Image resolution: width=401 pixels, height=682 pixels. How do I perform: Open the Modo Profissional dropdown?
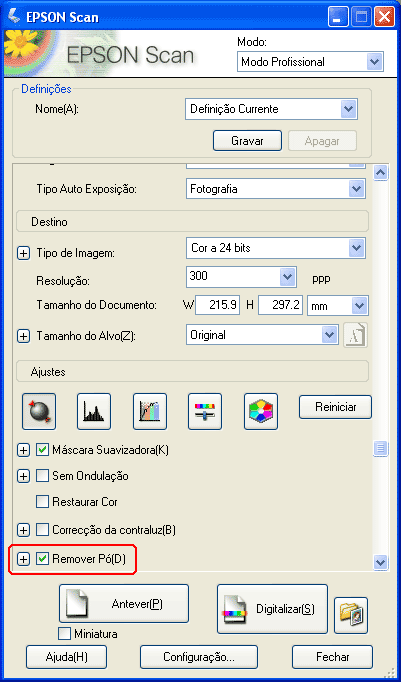pos(310,62)
